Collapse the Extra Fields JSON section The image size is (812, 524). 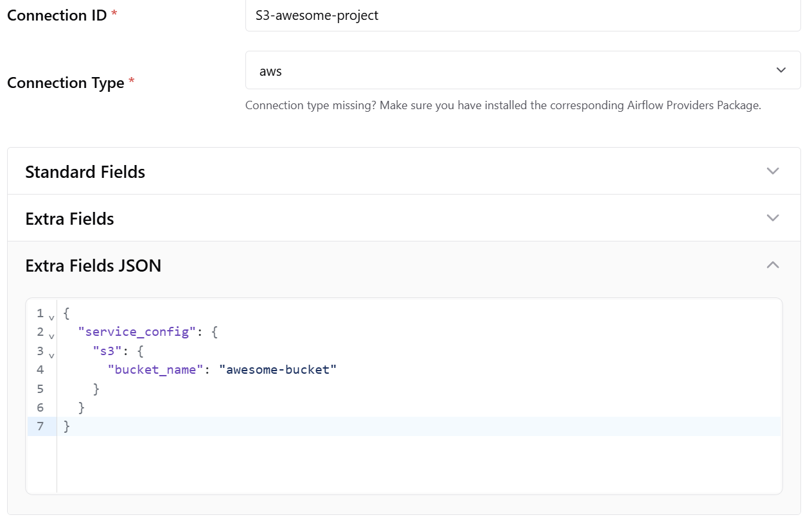click(x=404, y=265)
